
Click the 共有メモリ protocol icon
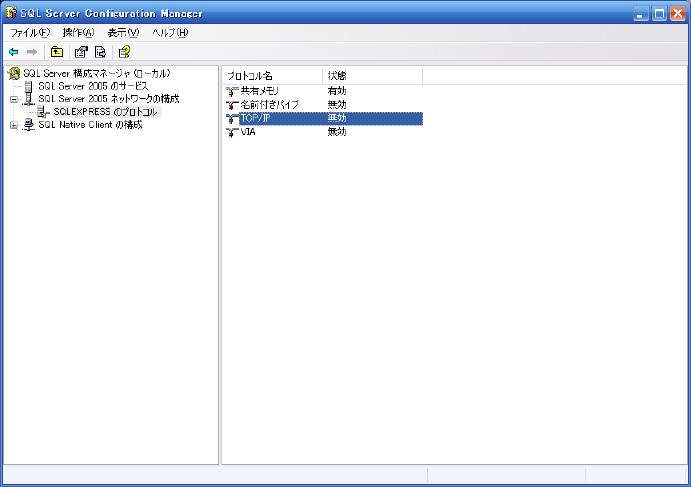pyautogui.click(x=232, y=91)
